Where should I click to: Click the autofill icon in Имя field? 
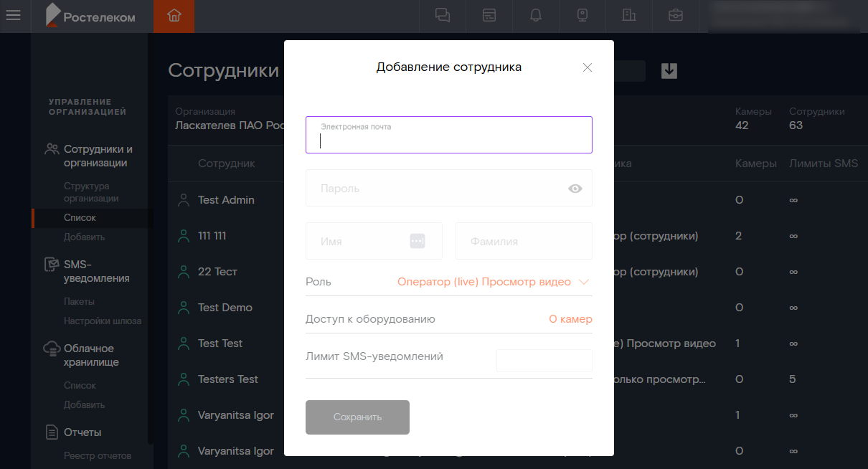[418, 241]
